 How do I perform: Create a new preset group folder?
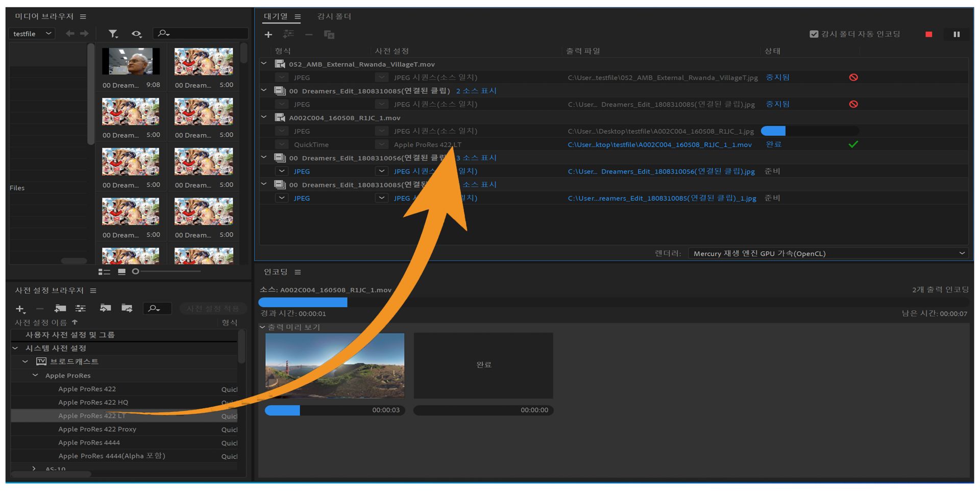[60, 308]
